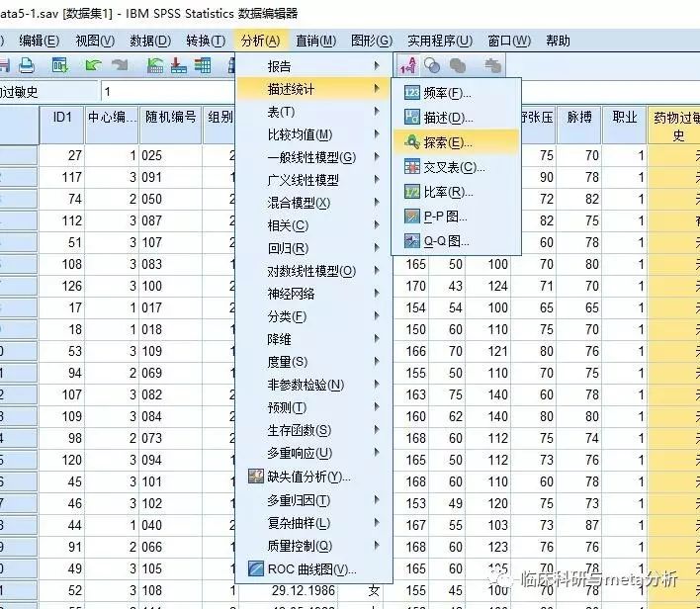Open the 数据(D) menu
Viewport: 700px width, 609px height.
[150, 42]
